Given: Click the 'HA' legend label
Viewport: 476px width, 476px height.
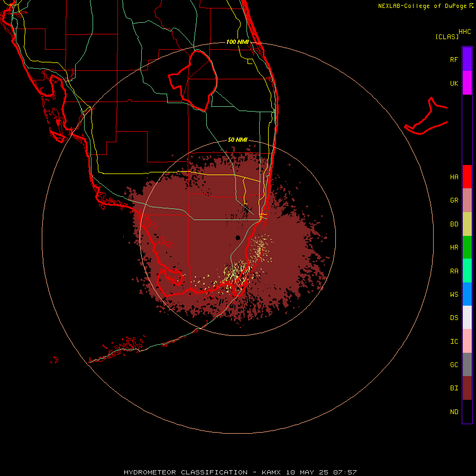Looking at the screenshot, I should (454, 177).
